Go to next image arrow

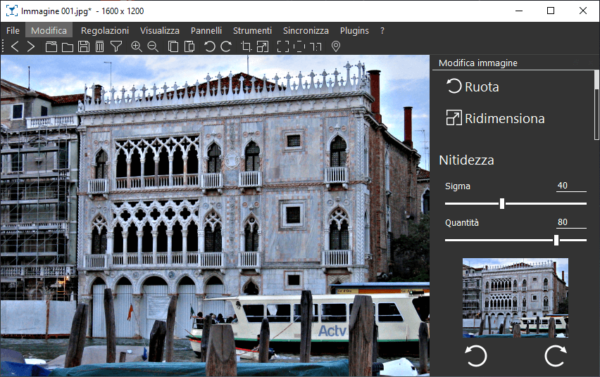pyautogui.click(x=31, y=47)
